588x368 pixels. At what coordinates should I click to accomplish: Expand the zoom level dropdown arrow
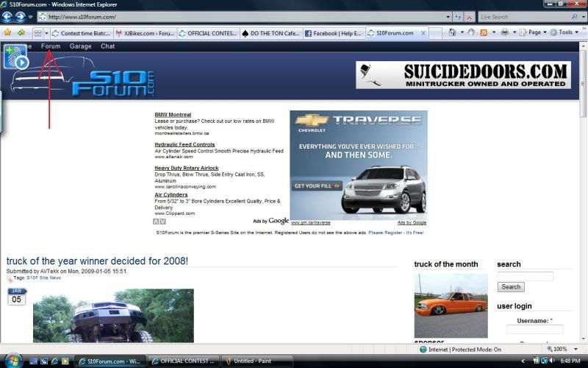[x=576, y=349]
